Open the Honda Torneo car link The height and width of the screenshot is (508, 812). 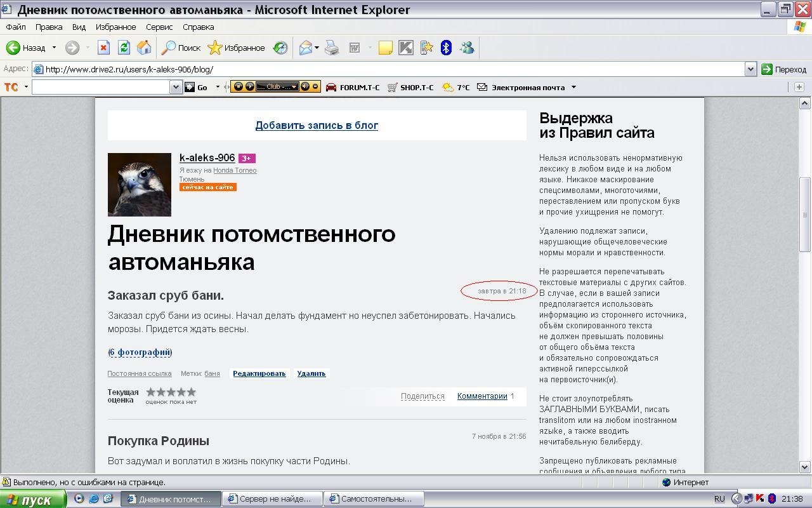(x=235, y=170)
